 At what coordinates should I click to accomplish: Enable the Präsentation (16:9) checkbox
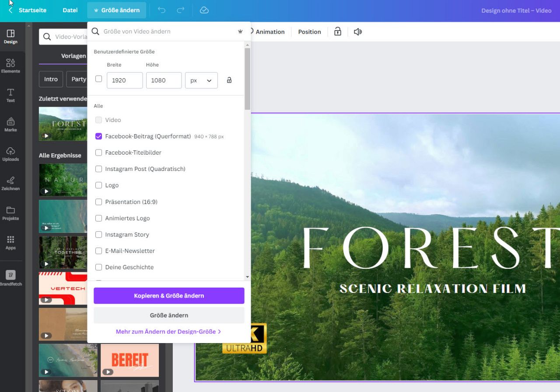[99, 202]
